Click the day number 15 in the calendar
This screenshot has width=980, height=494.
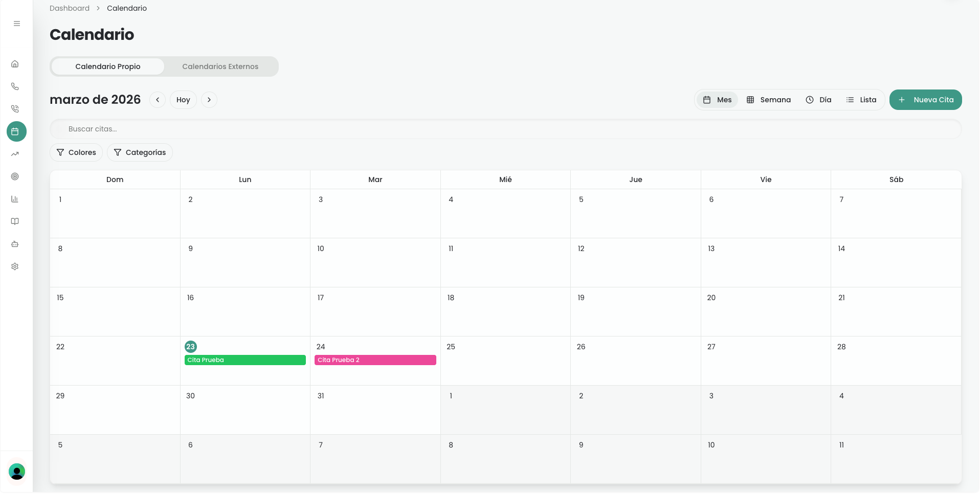coord(60,298)
